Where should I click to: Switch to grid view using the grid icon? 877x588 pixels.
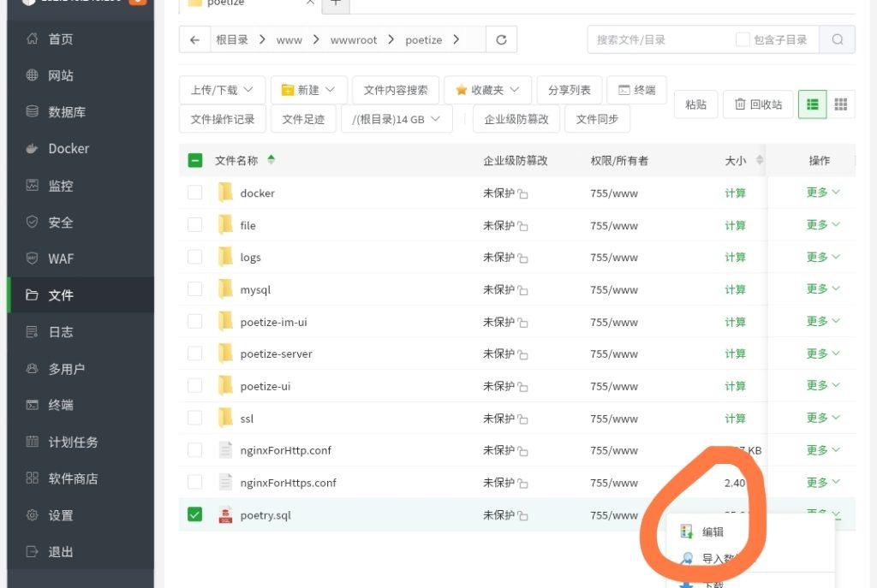tap(840, 104)
